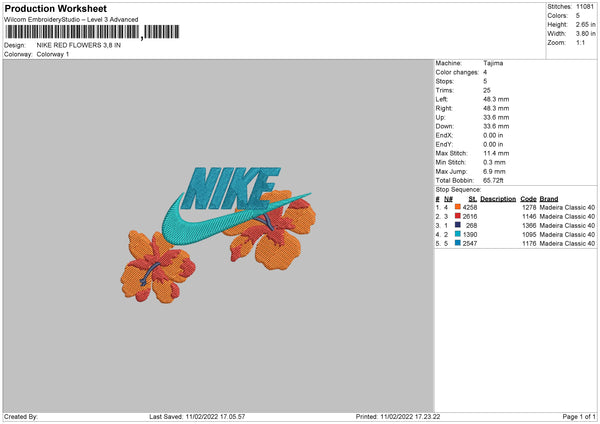The height and width of the screenshot is (424, 600).
Task: Select the orange thread swatch for code 1278
Action: [457, 207]
